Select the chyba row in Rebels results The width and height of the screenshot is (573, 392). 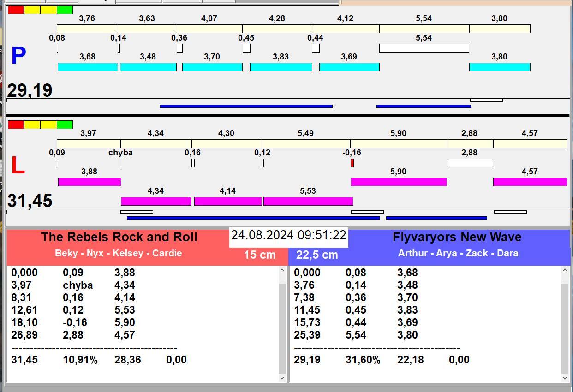tap(78, 285)
